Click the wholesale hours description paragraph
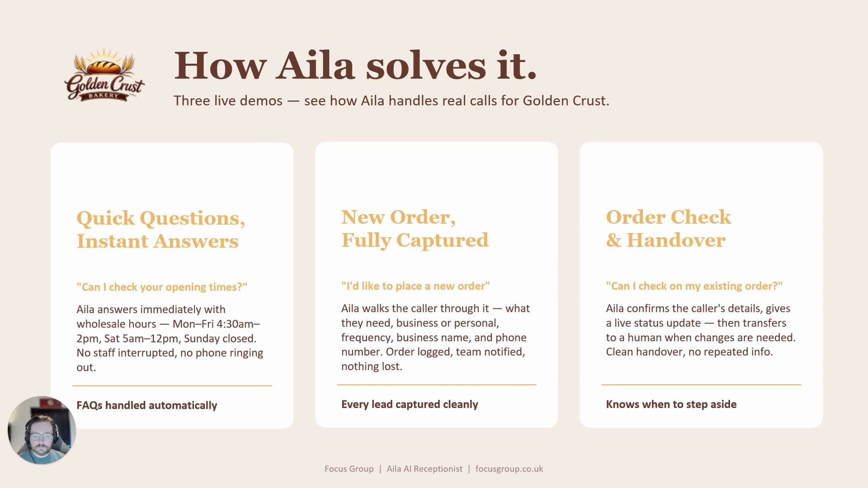The height and width of the screenshot is (488, 868). 170,338
